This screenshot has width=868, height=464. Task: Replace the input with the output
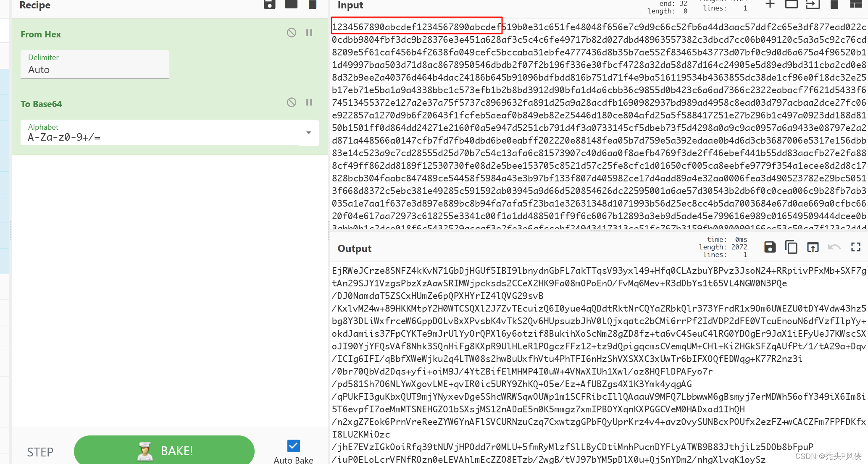(813, 247)
